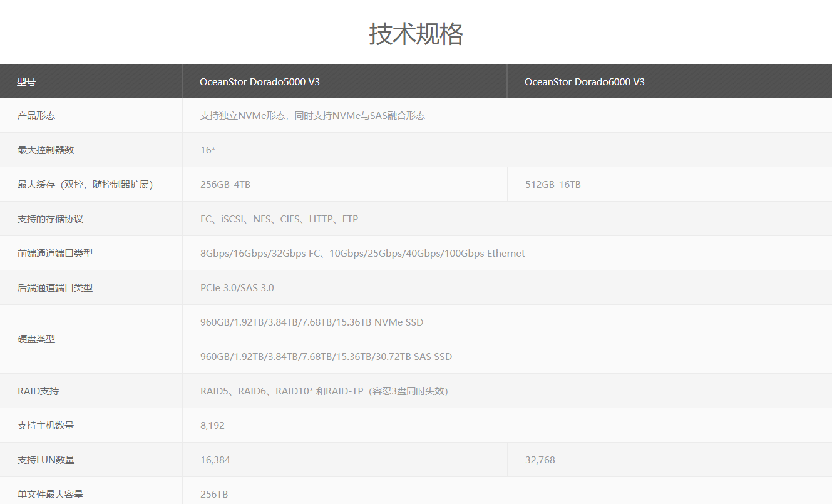Select the 256TB max file size value
Screen dimensions: 832x504
click(214, 495)
